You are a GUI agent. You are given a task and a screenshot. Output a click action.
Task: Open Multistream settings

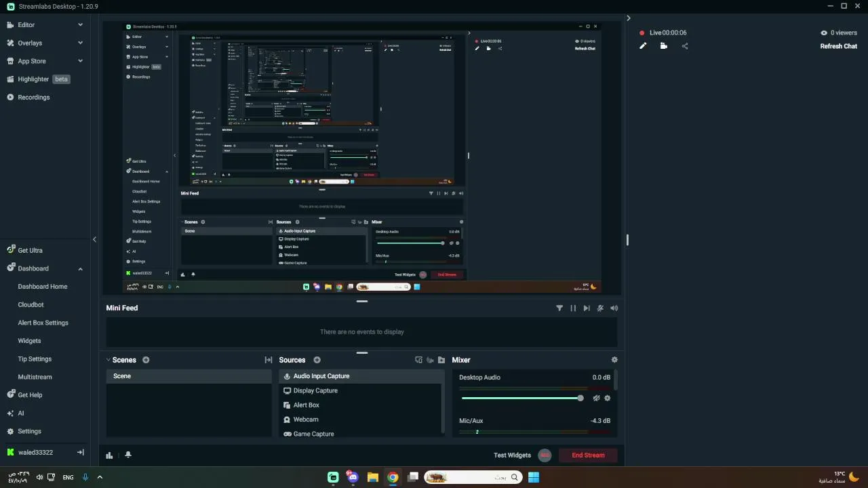pyautogui.click(x=35, y=378)
